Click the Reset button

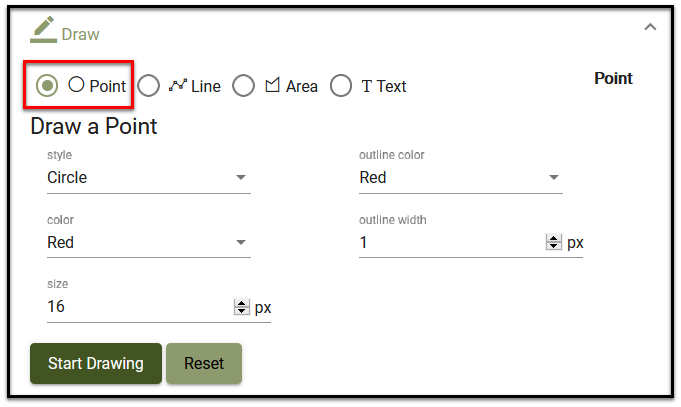tap(204, 363)
